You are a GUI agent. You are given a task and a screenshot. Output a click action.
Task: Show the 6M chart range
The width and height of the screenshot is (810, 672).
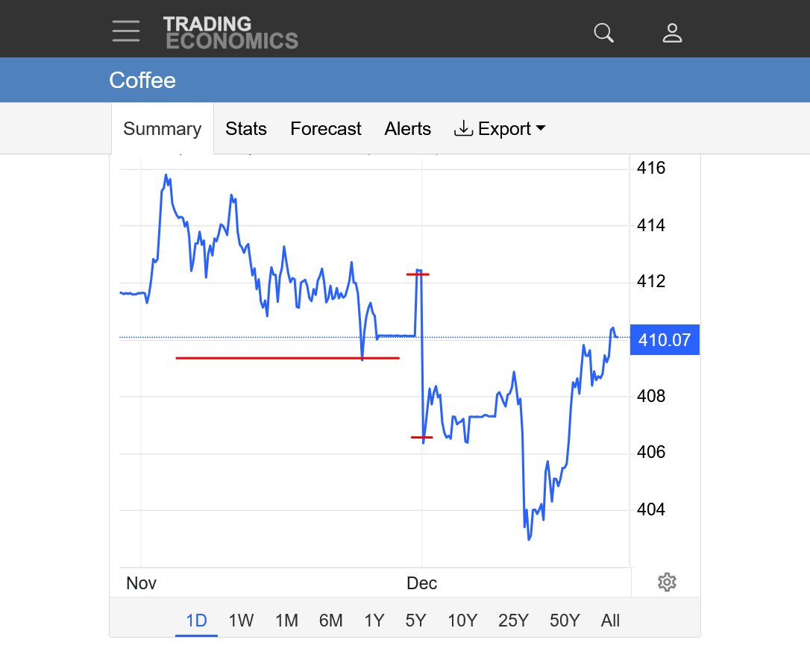[330, 621]
